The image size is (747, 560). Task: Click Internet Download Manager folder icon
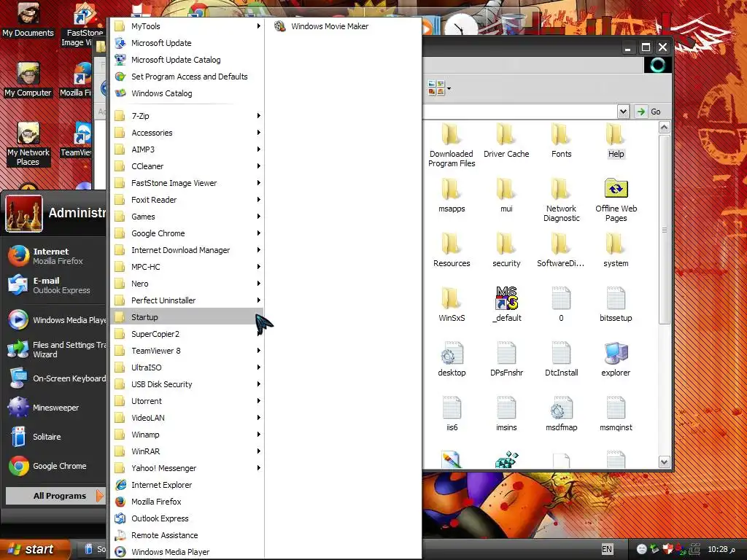[x=120, y=250]
